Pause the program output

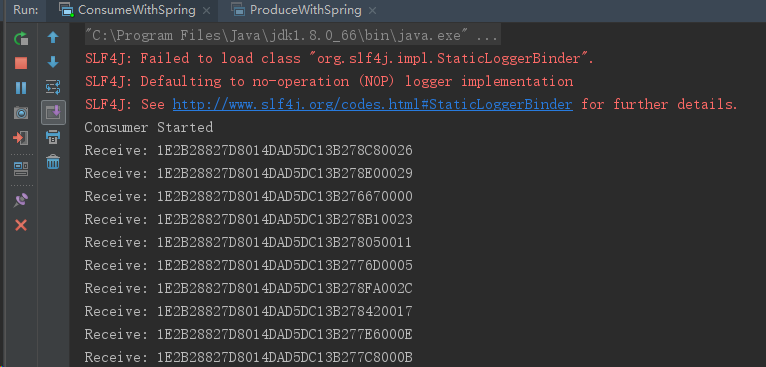(x=21, y=88)
